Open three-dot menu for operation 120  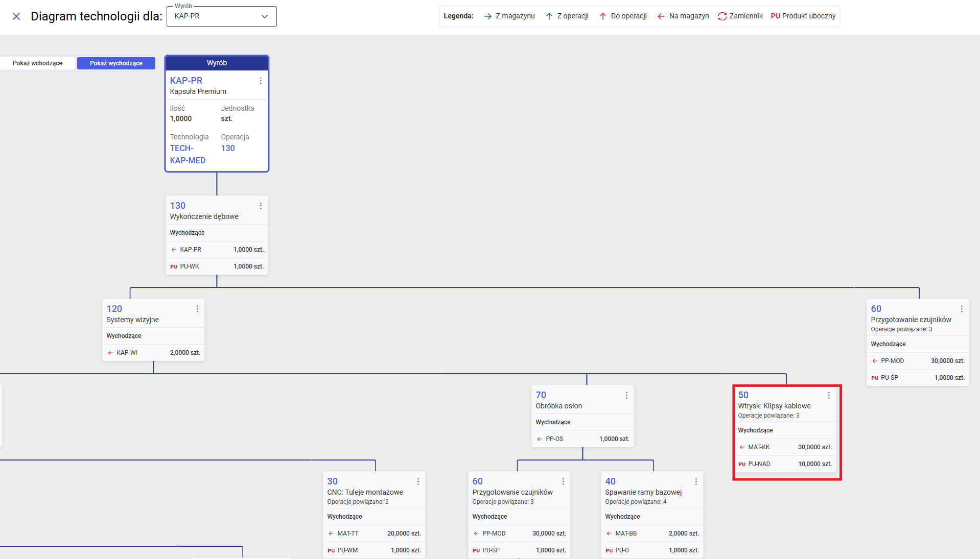(197, 309)
